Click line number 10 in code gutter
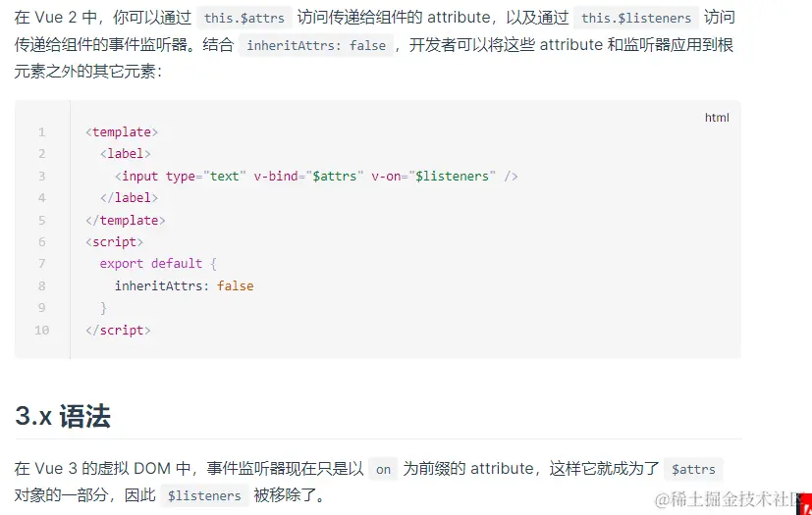 [42, 331]
